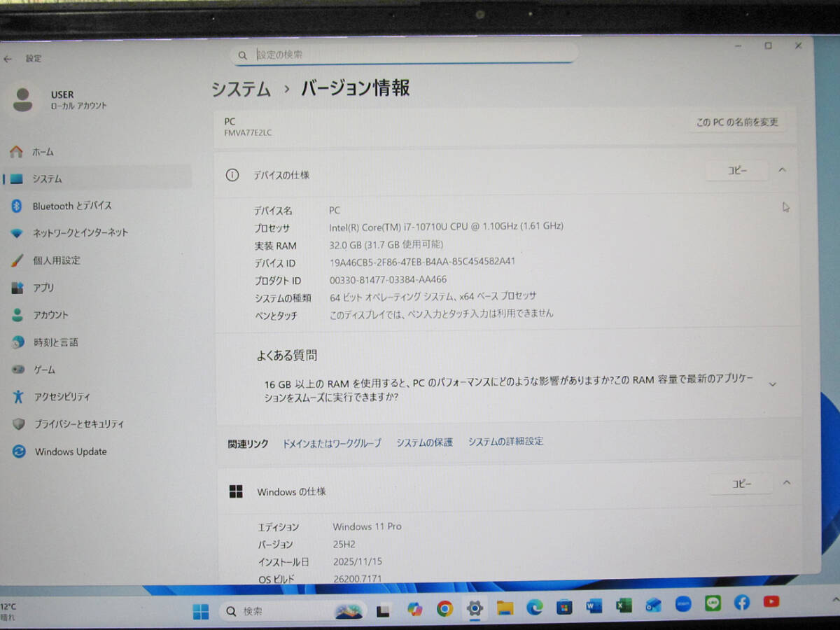Collapse the デバイスの仕様 section

click(783, 170)
